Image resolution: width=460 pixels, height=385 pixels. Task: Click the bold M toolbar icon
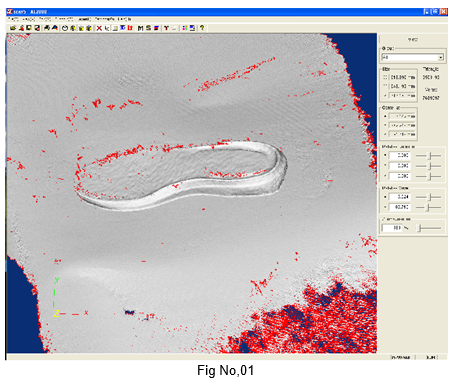tap(140, 28)
